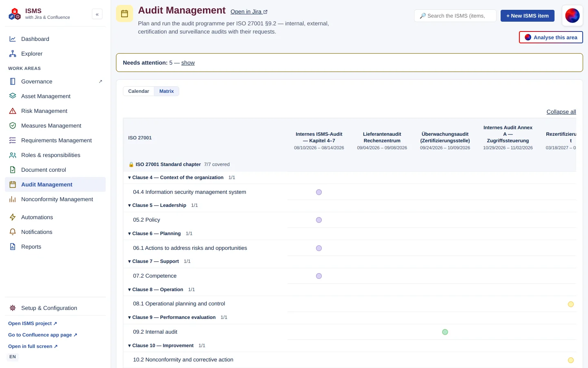Open Explorer in the sidebar

(55, 54)
